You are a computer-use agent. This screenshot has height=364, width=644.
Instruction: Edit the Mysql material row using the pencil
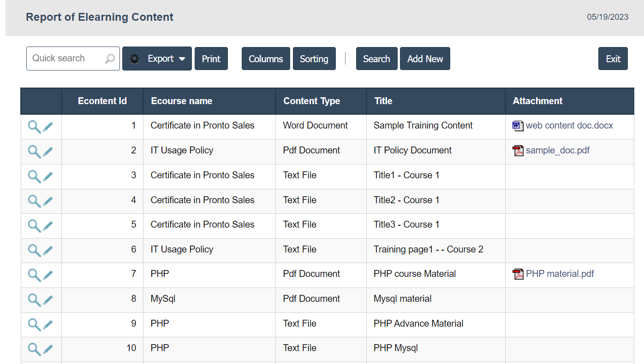click(48, 300)
